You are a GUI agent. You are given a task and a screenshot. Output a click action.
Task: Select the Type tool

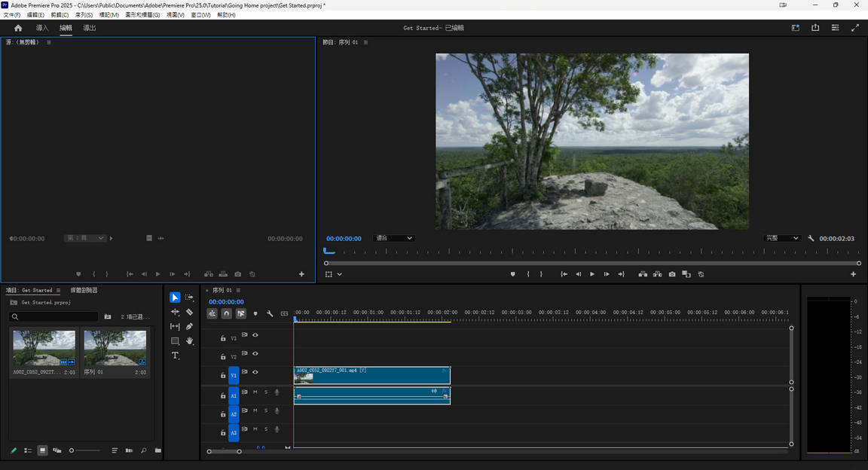pos(176,355)
